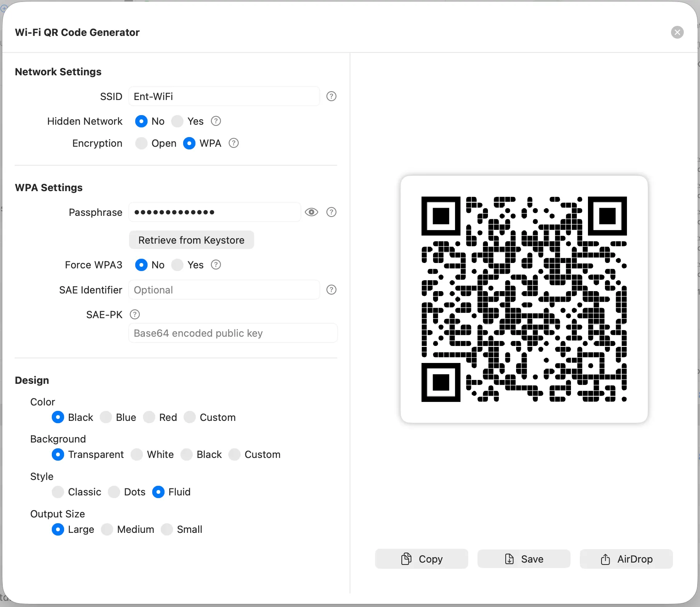Choose White background
This screenshot has width=700, height=607.
click(x=137, y=454)
